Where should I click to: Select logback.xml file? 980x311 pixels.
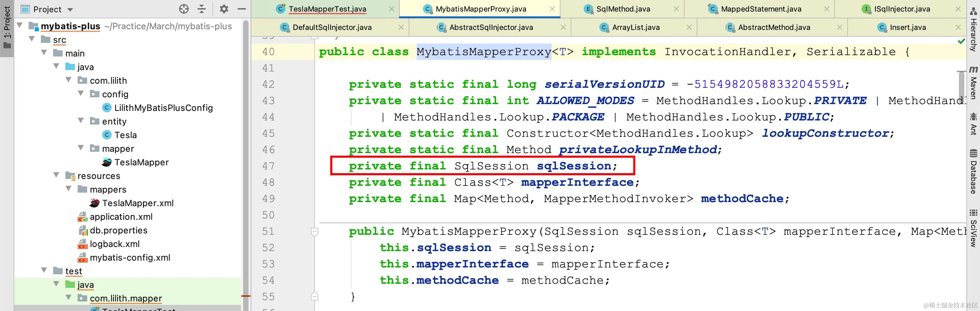114,244
